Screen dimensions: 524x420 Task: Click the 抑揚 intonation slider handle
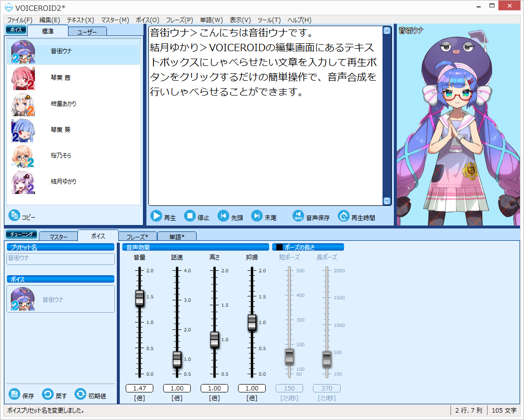(252, 323)
